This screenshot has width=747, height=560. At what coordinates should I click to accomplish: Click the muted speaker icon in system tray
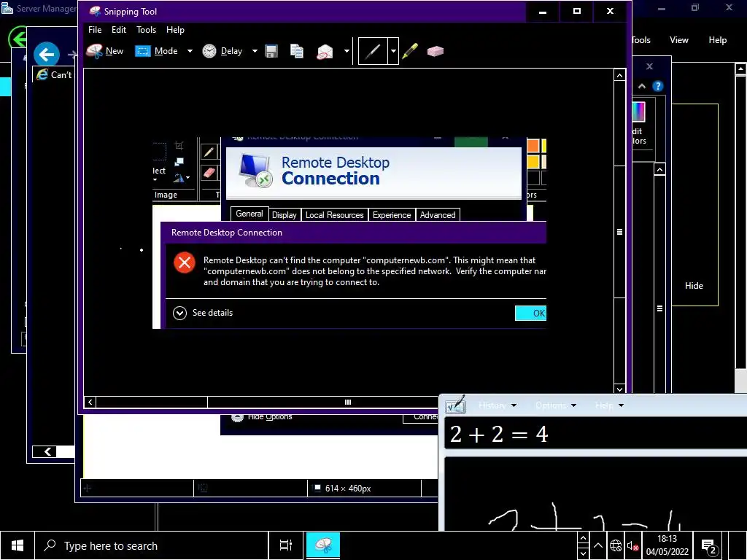tap(632, 545)
